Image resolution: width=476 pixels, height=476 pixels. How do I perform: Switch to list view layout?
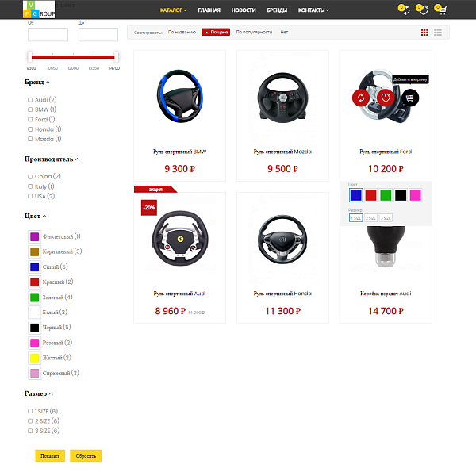pyautogui.click(x=438, y=33)
